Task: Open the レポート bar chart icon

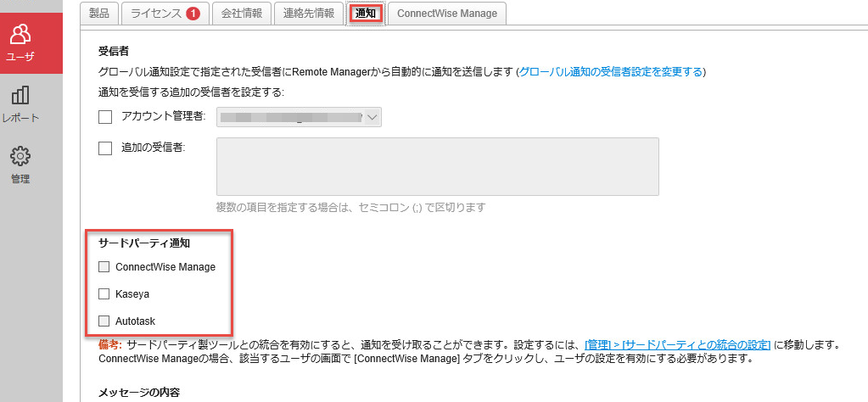Action: (x=20, y=96)
